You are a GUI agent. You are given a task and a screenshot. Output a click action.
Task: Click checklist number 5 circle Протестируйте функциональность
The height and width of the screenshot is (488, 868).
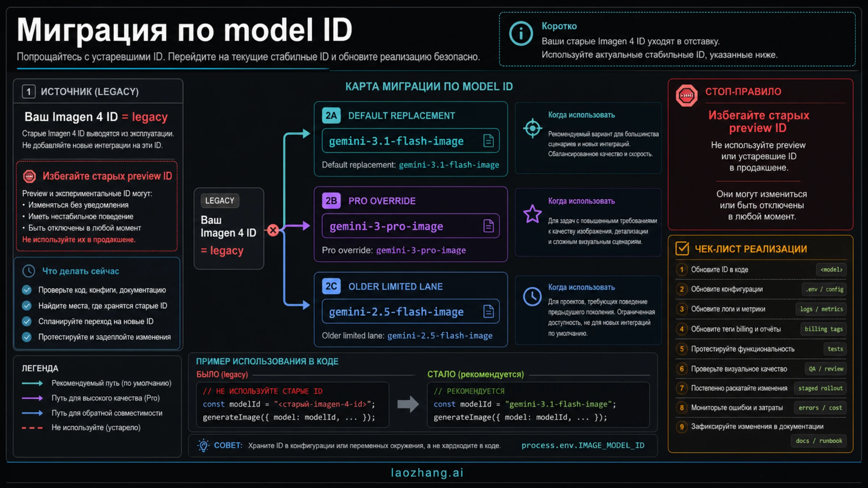682,349
